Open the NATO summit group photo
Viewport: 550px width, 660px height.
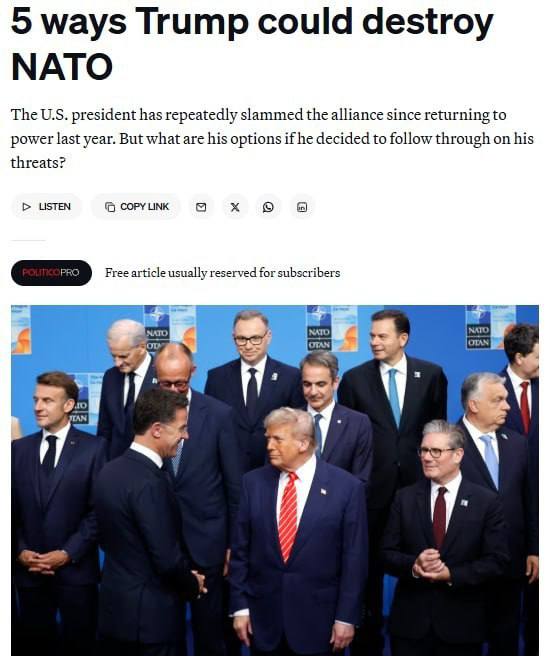tap(275, 480)
